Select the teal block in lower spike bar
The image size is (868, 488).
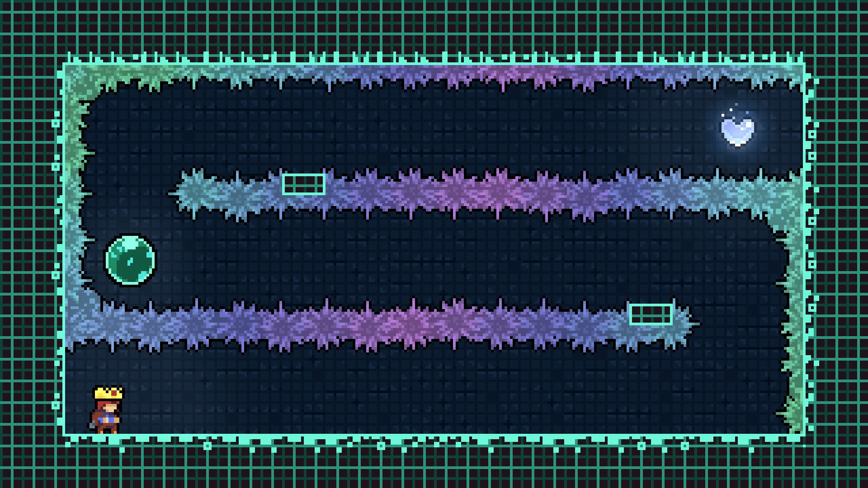pyautogui.click(x=651, y=314)
